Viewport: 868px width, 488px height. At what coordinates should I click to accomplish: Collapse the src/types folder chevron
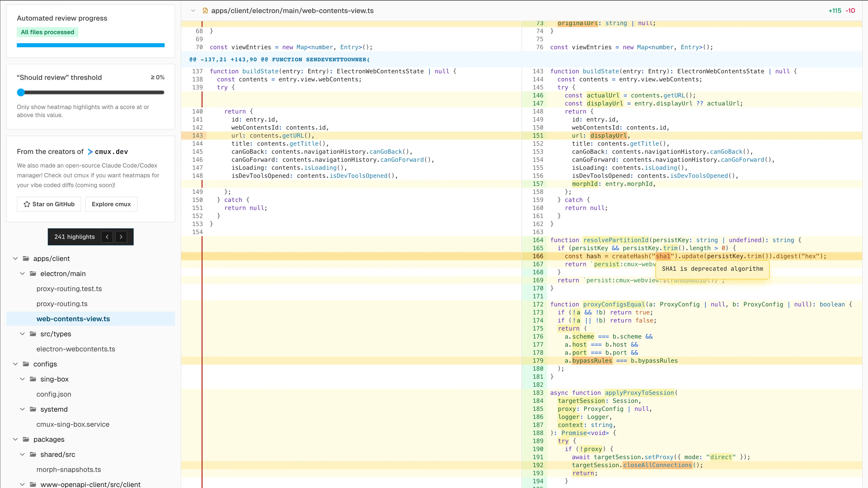(x=22, y=334)
